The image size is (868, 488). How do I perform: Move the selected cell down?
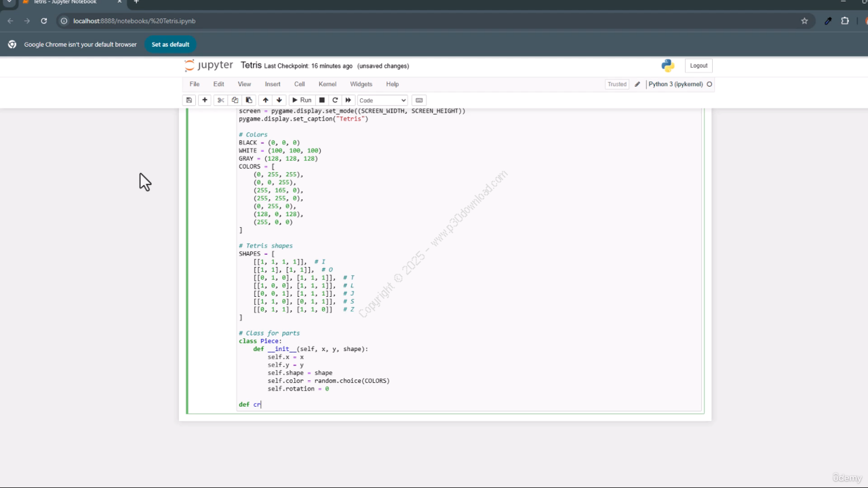point(279,100)
